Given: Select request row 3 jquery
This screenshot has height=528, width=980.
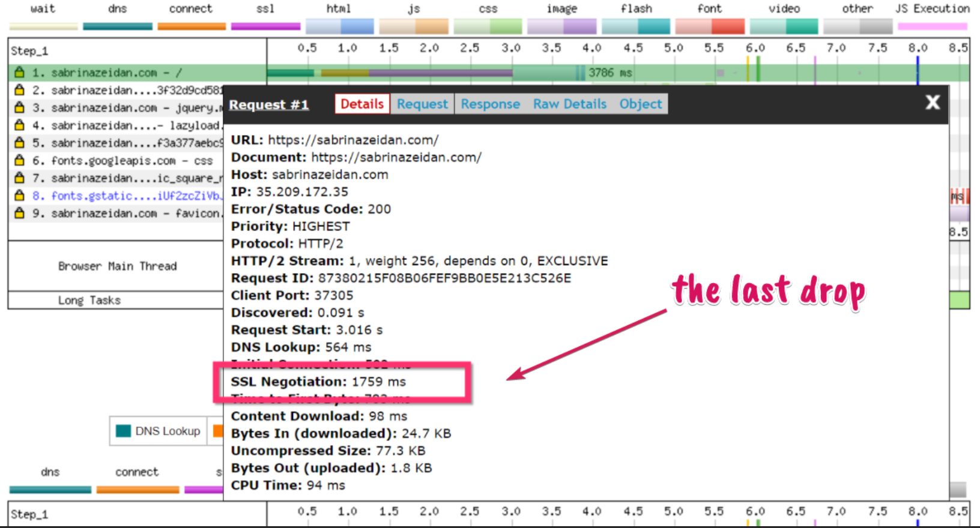Looking at the screenshot, I should [116, 108].
